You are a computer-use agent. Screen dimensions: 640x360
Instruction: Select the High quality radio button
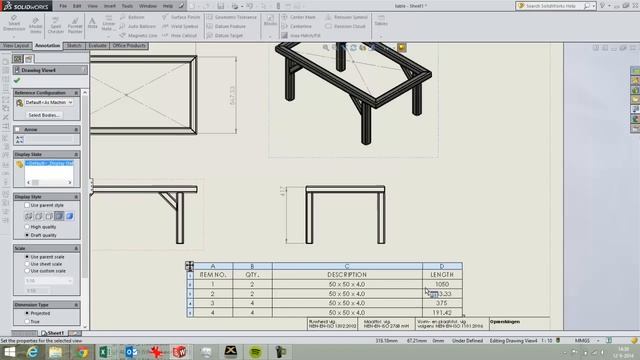pos(27,227)
